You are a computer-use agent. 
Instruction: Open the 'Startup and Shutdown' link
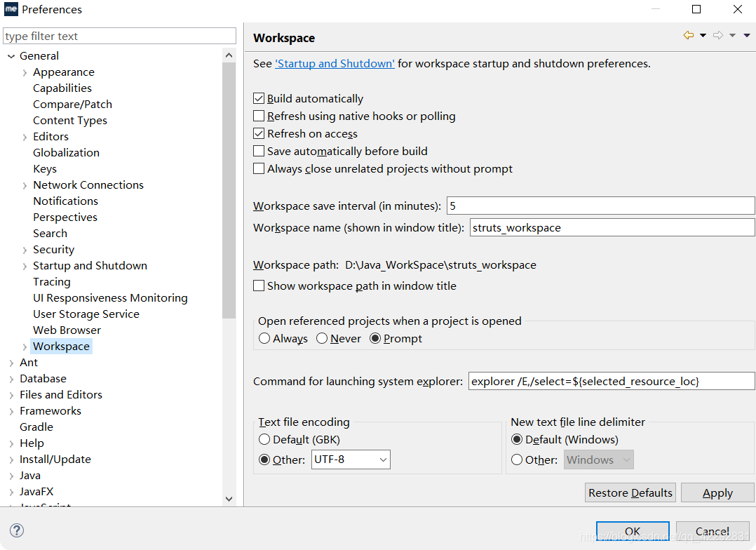(x=335, y=63)
